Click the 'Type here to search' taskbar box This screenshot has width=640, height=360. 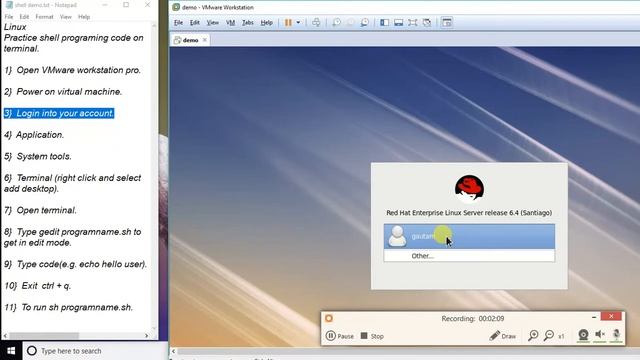pos(95,351)
